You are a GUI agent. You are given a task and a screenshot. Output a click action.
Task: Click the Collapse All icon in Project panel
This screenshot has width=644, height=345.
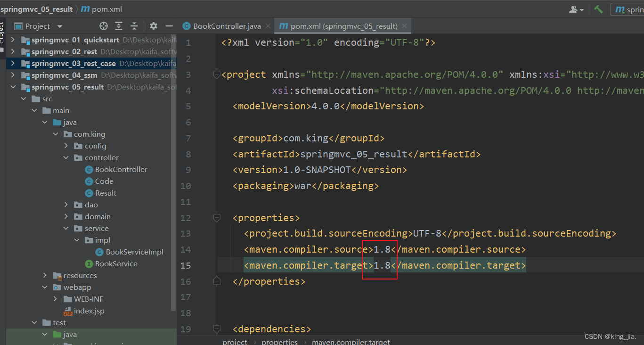coord(134,26)
